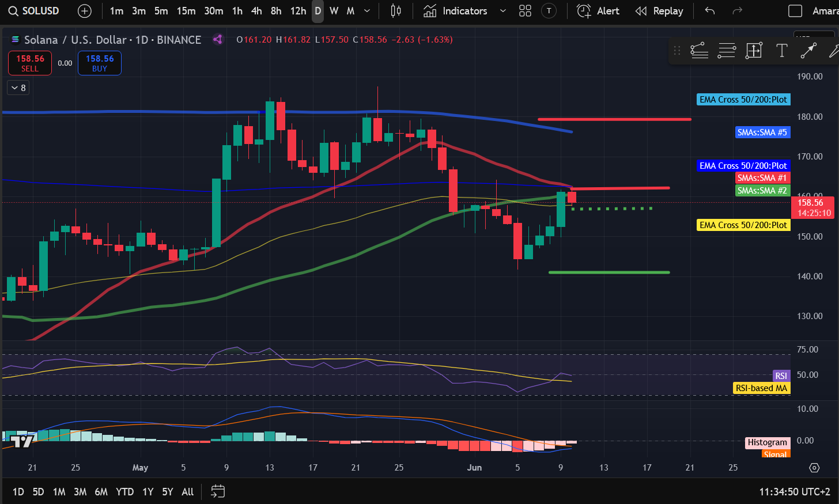Select the RSI scale label
This screenshot has height=504, width=839.
(781, 376)
